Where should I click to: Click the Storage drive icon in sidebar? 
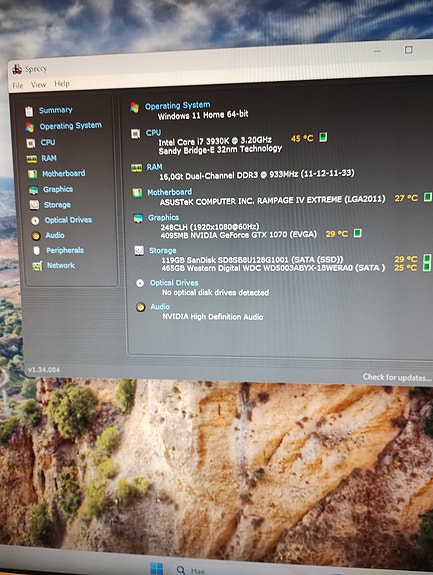coord(34,205)
